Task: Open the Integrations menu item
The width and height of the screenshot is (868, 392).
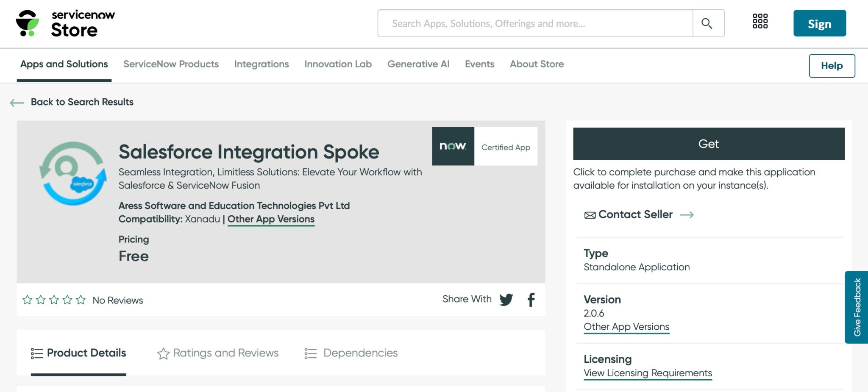Action: tap(262, 64)
